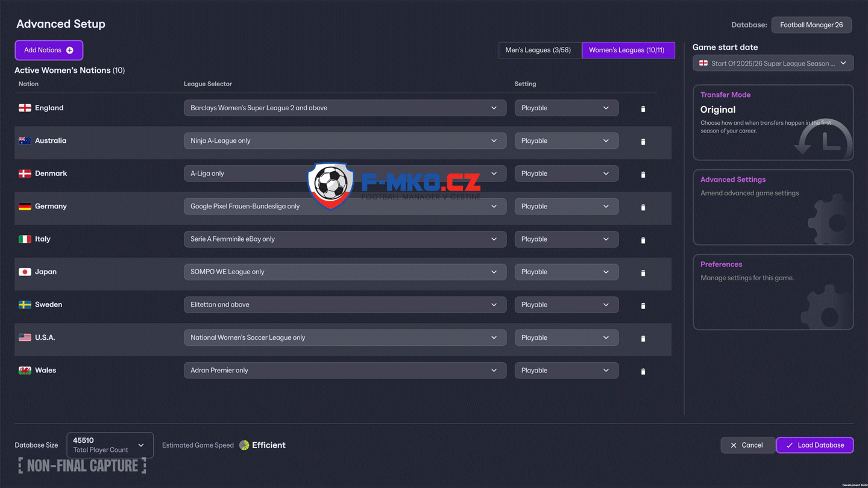868x488 pixels.
Task: Delete the England nation row
Action: [643, 109]
